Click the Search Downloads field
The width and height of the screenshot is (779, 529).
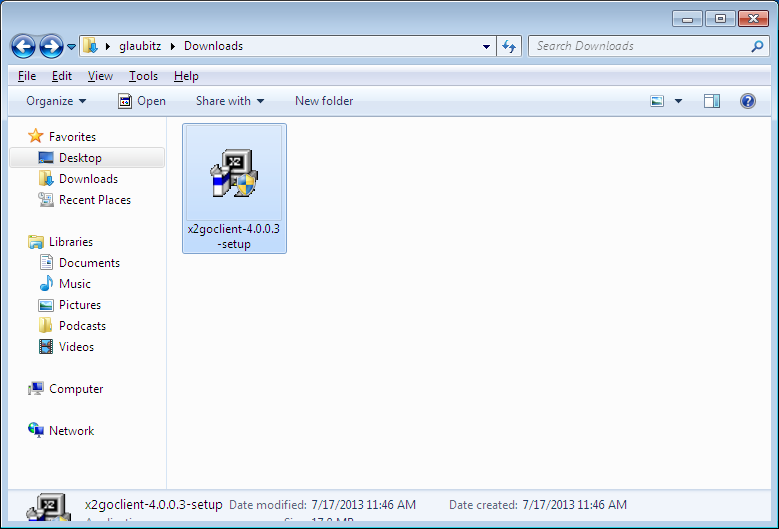(x=640, y=46)
